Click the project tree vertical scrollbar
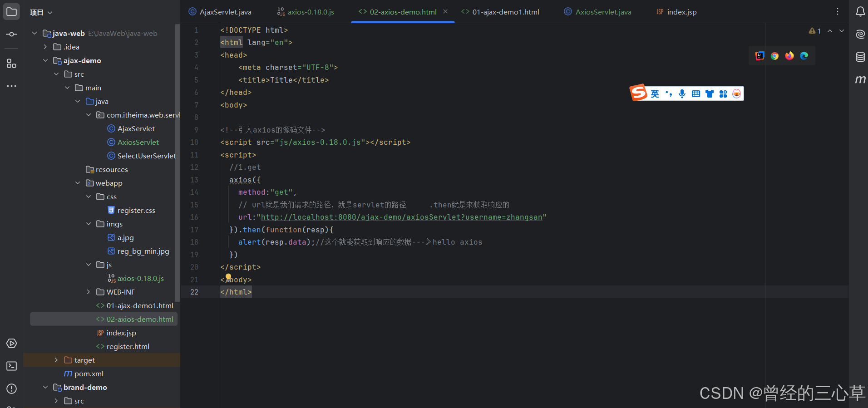 (178, 163)
